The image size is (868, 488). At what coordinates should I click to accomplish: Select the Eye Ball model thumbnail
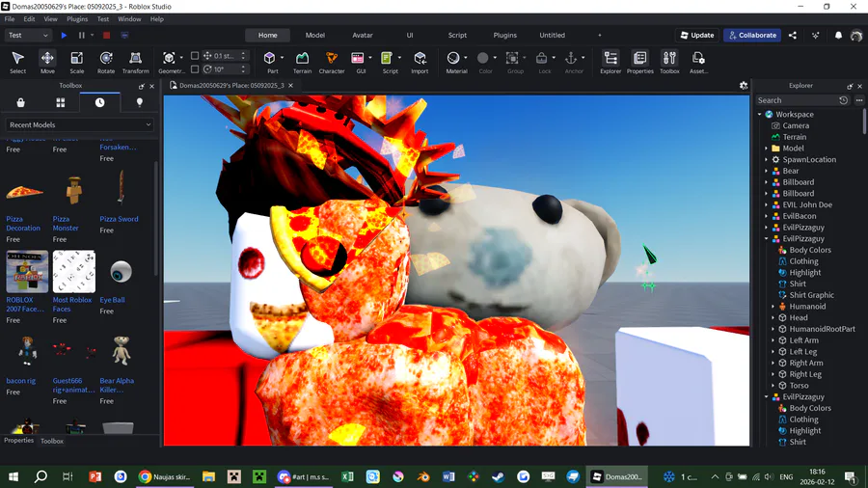pos(121,272)
